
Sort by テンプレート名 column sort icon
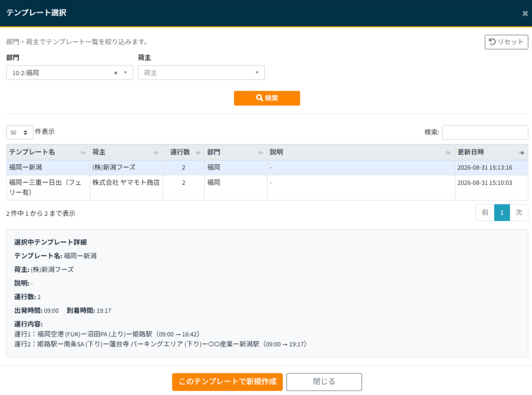click(83, 153)
